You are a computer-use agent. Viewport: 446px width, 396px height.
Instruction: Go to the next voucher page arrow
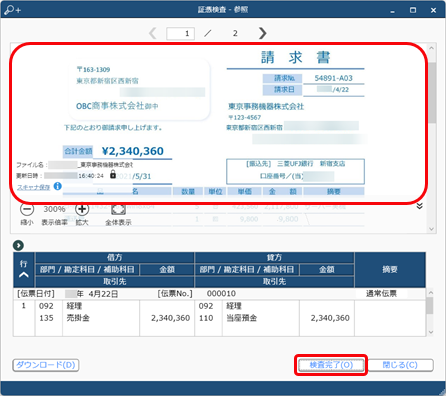[x=263, y=33]
